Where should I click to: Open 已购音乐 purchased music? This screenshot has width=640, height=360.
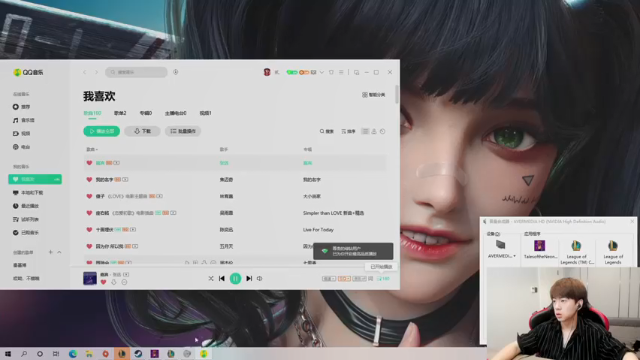pyautogui.click(x=26, y=233)
